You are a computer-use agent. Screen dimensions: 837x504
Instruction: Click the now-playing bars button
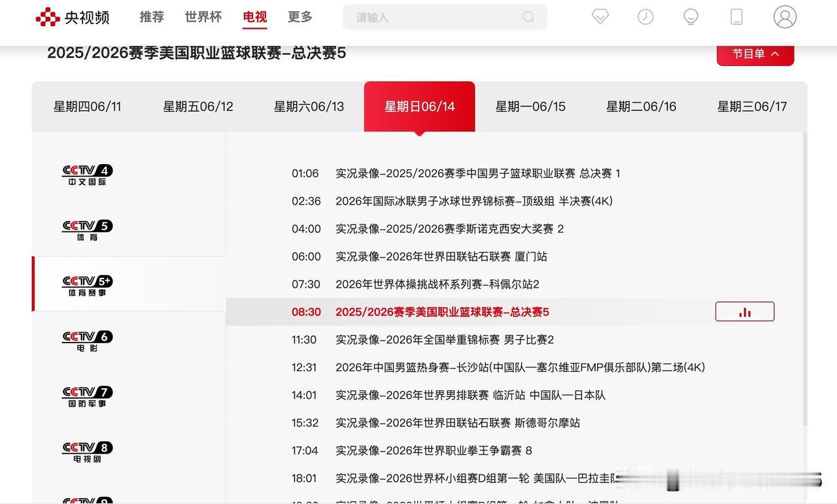[745, 312]
